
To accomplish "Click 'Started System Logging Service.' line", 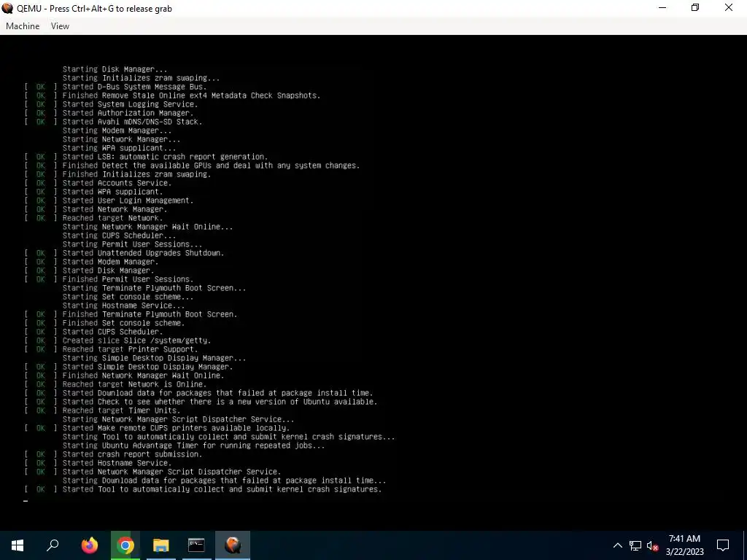I will (x=130, y=104).
